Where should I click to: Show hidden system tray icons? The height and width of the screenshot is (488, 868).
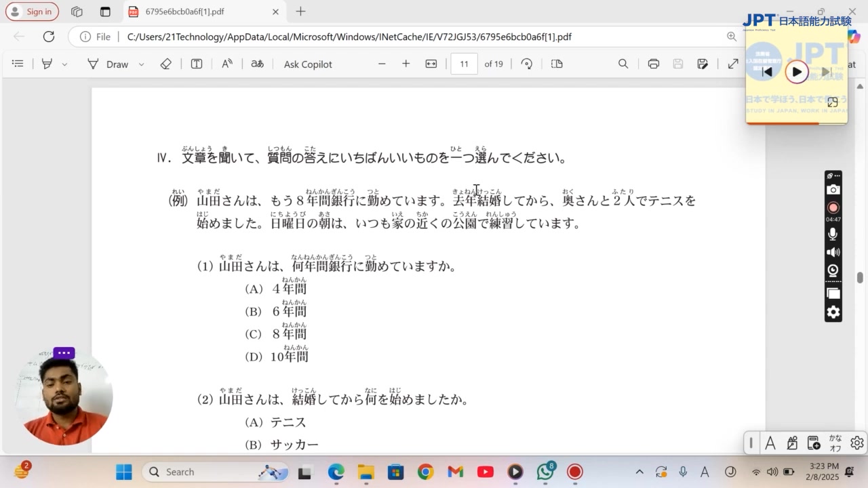click(x=639, y=472)
